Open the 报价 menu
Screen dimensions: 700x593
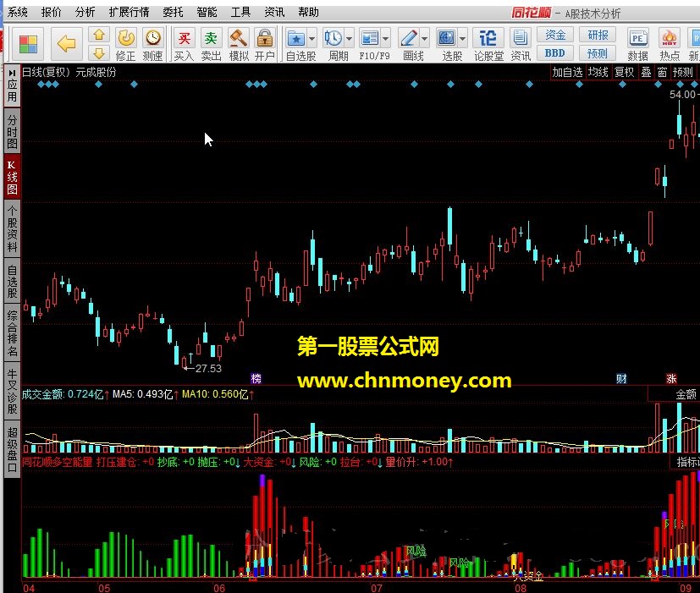tap(52, 12)
